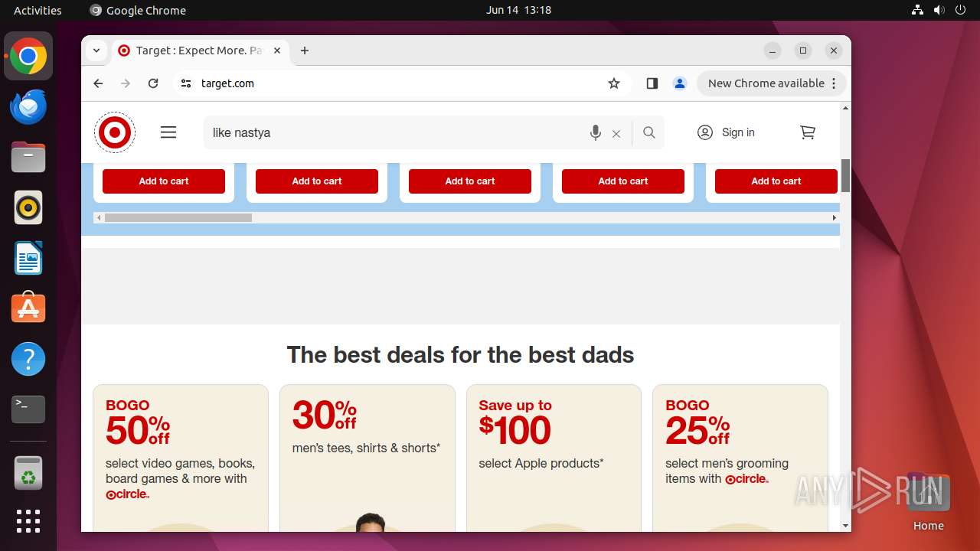Open Ubuntu Software from the dock
Screen dimensions: 980x551
pos(28,308)
